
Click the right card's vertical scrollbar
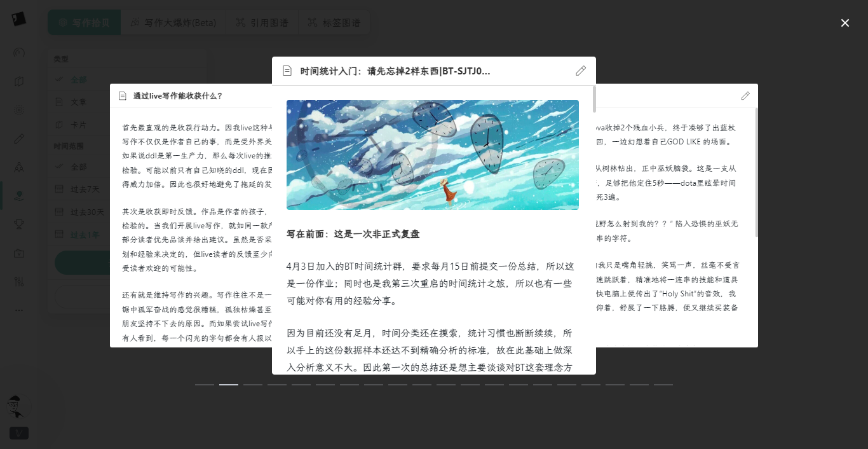coord(756,172)
